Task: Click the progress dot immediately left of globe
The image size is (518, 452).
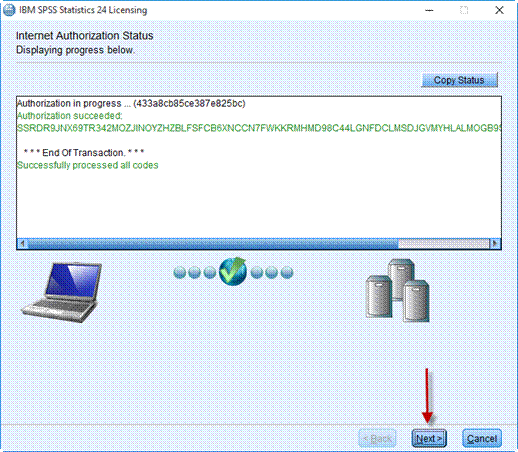Action: pos(210,273)
